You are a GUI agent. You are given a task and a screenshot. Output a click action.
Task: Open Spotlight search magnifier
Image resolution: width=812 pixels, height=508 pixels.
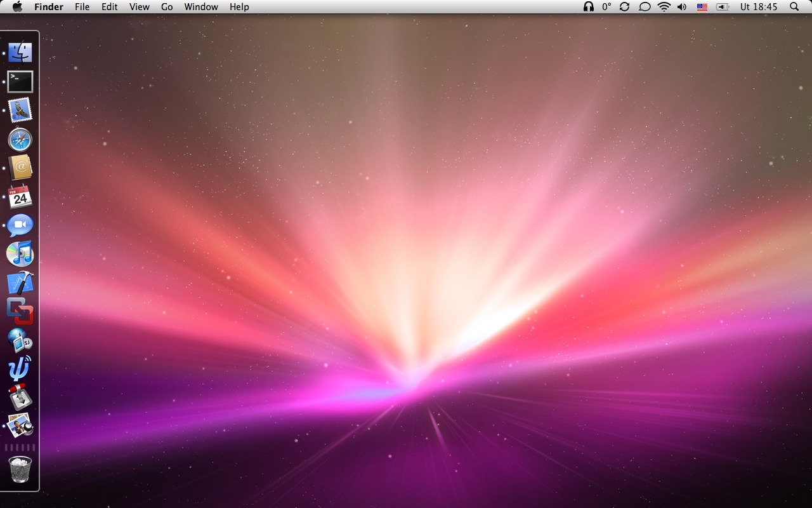click(x=794, y=7)
